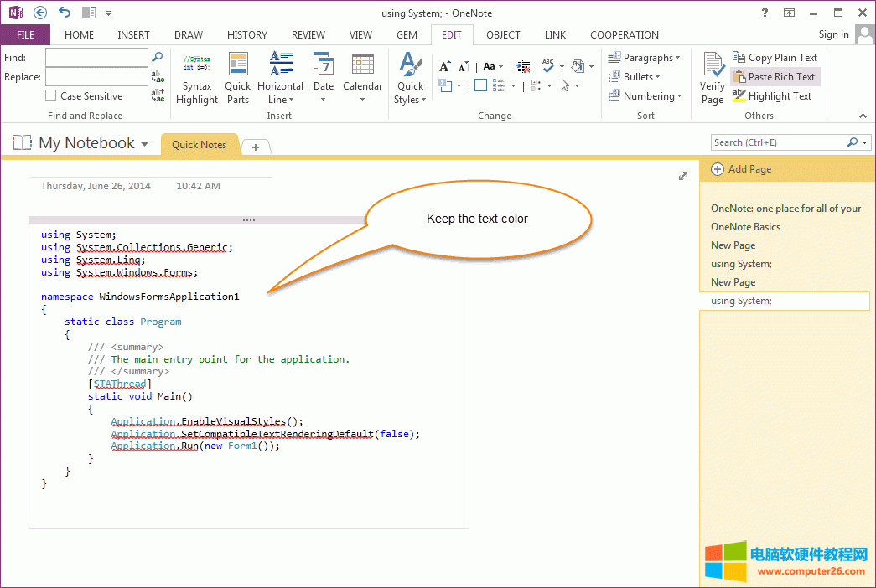Viewport: 876px width, 588px height.
Task: Click Undo in the quick access toolbar
Action: [x=65, y=13]
